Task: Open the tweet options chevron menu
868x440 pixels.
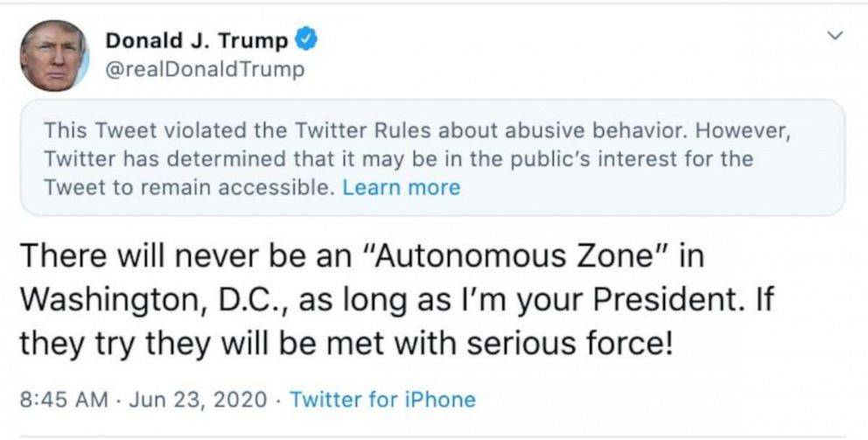Action: [836, 36]
